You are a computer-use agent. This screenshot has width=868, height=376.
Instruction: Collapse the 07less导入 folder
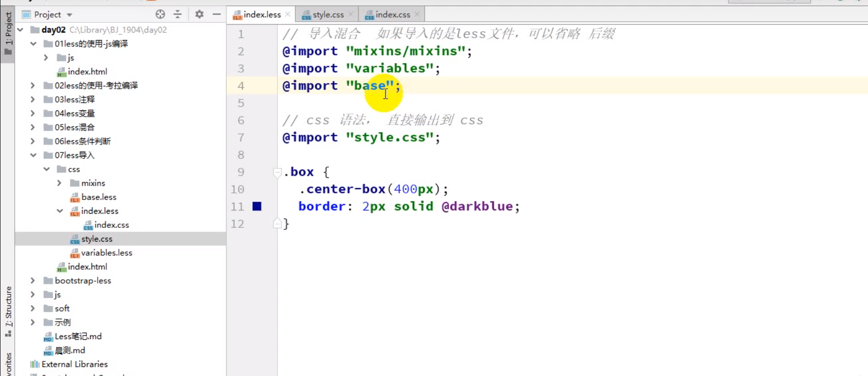33,155
